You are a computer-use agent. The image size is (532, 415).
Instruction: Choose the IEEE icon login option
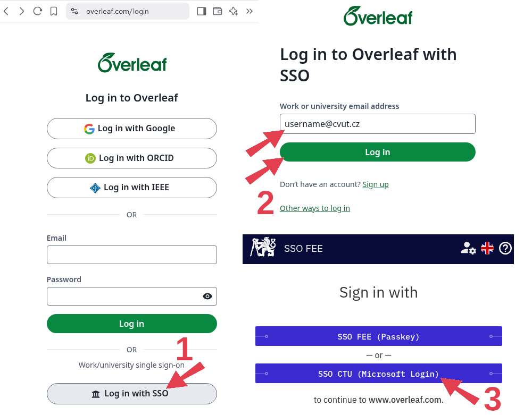(x=95, y=188)
